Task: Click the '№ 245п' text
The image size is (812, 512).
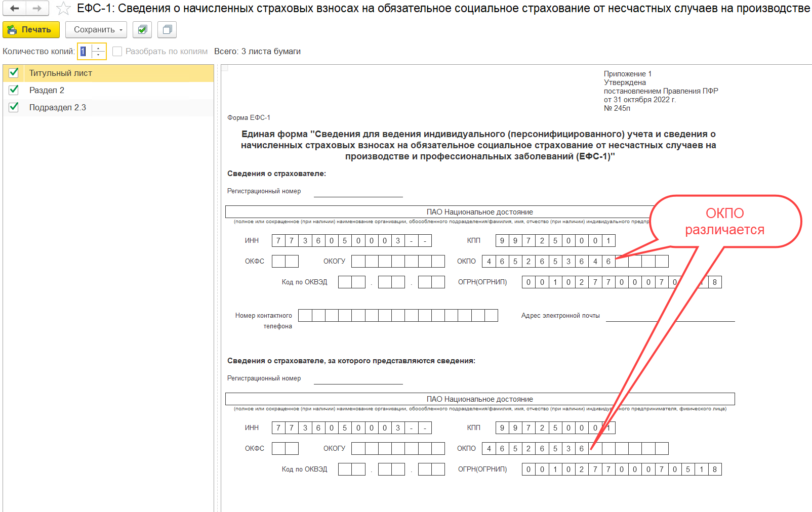Action: [x=617, y=108]
